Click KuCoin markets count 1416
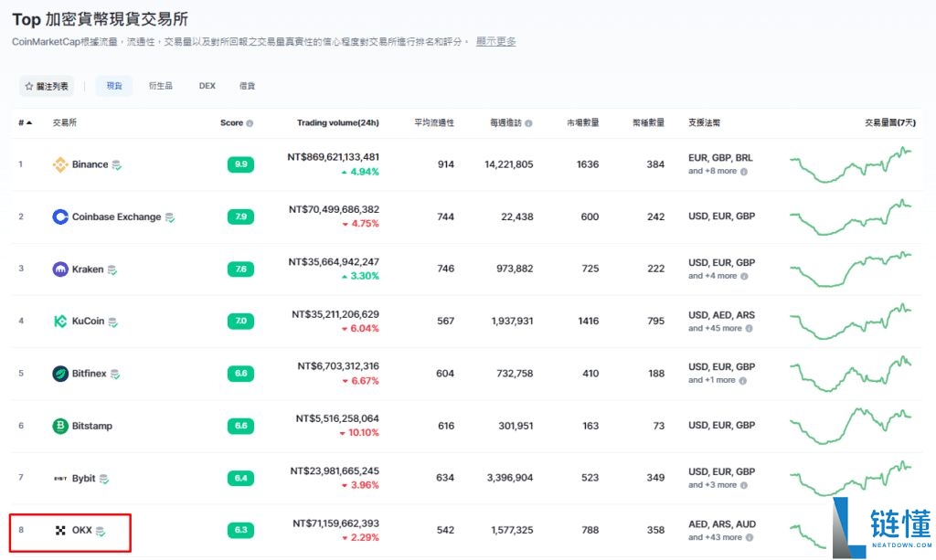The image size is (936, 560). pyautogui.click(x=588, y=321)
